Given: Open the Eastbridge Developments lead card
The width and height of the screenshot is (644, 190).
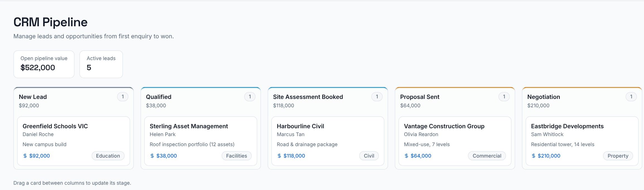Looking at the screenshot, I should pos(582,141).
